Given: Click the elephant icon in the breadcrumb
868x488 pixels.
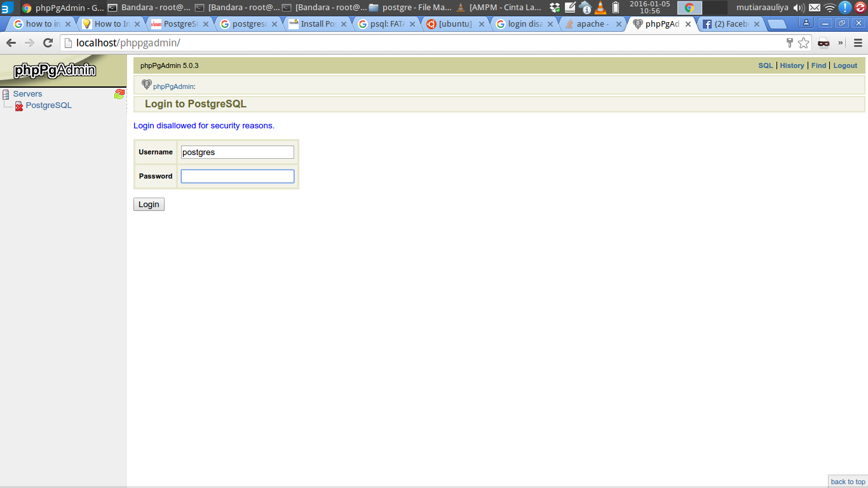Looking at the screenshot, I should [147, 85].
